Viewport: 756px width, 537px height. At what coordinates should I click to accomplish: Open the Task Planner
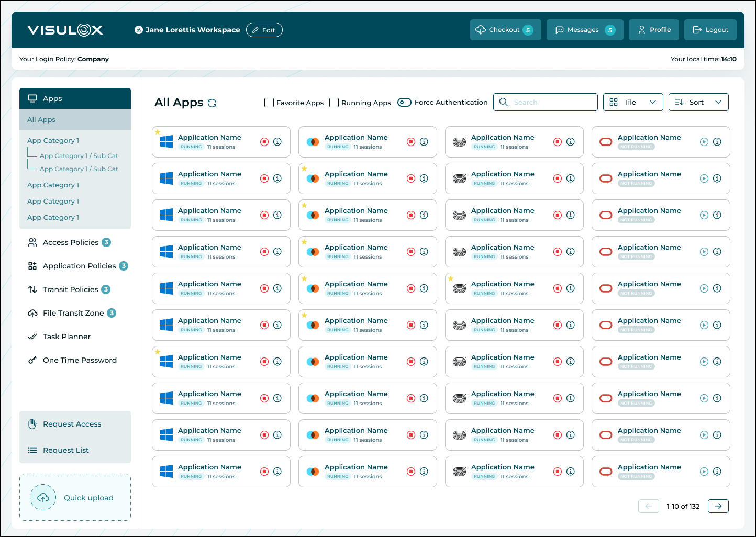click(32, 336)
